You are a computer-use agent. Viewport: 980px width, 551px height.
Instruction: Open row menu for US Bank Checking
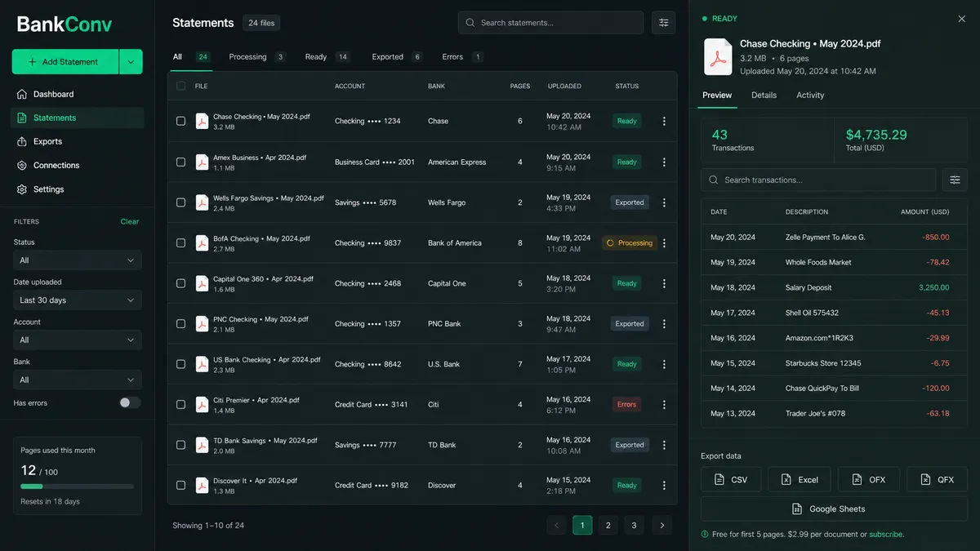coord(664,364)
